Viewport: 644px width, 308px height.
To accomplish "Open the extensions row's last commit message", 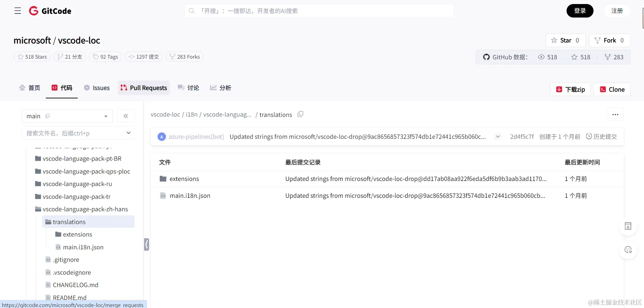I will click(x=416, y=179).
